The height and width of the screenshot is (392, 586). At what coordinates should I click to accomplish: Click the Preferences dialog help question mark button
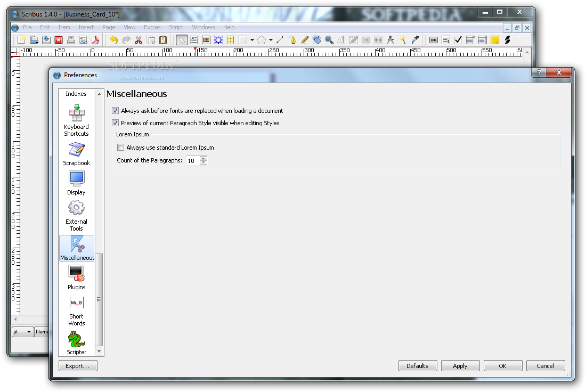click(x=539, y=72)
